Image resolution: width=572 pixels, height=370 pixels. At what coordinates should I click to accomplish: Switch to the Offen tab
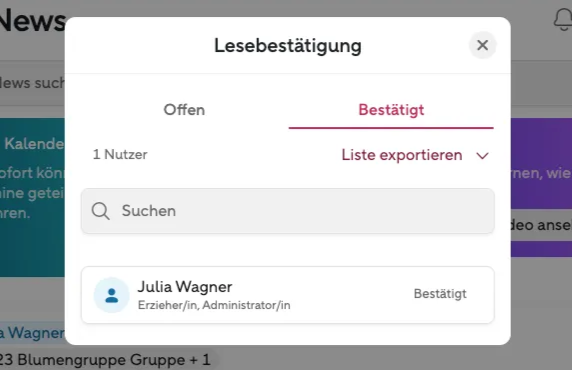(184, 110)
